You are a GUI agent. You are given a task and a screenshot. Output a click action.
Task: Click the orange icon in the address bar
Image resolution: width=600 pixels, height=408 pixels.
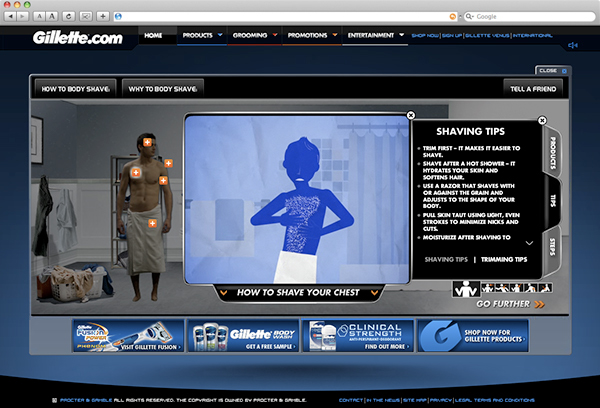click(453, 16)
